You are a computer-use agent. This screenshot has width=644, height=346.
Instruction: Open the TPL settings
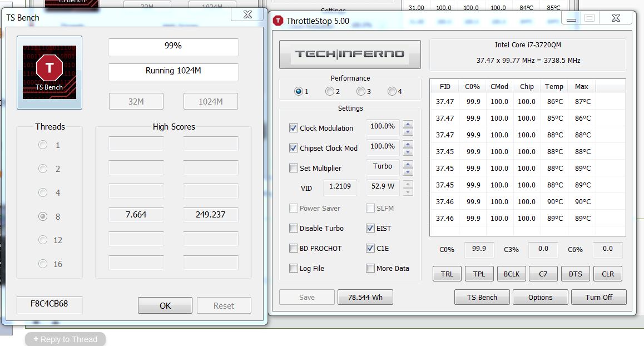click(x=479, y=274)
